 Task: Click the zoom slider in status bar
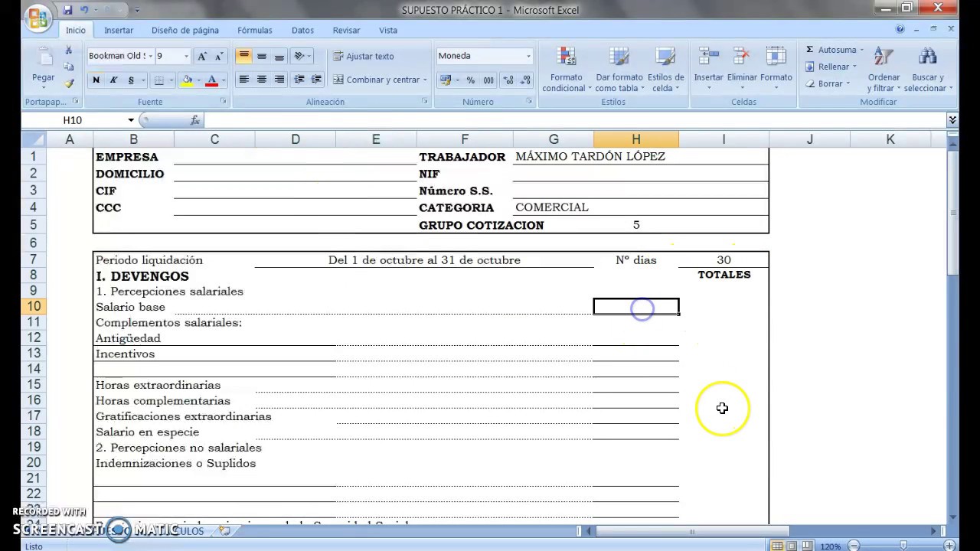[903, 546]
